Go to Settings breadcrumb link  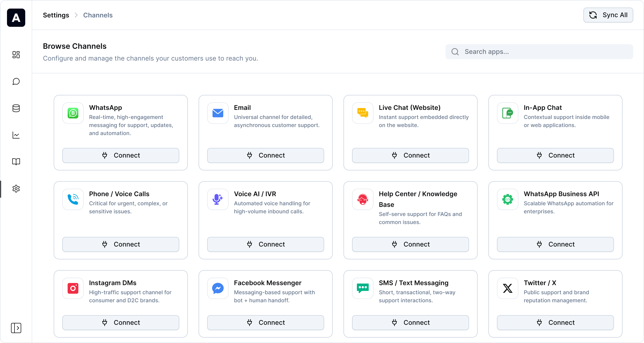pyautogui.click(x=56, y=15)
